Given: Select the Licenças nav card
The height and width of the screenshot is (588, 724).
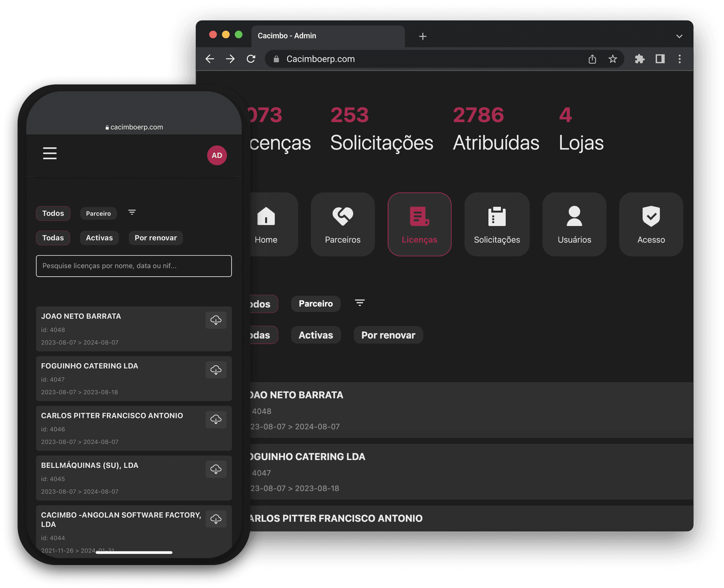Looking at the screenshot, I should click(x=420, y=224).
